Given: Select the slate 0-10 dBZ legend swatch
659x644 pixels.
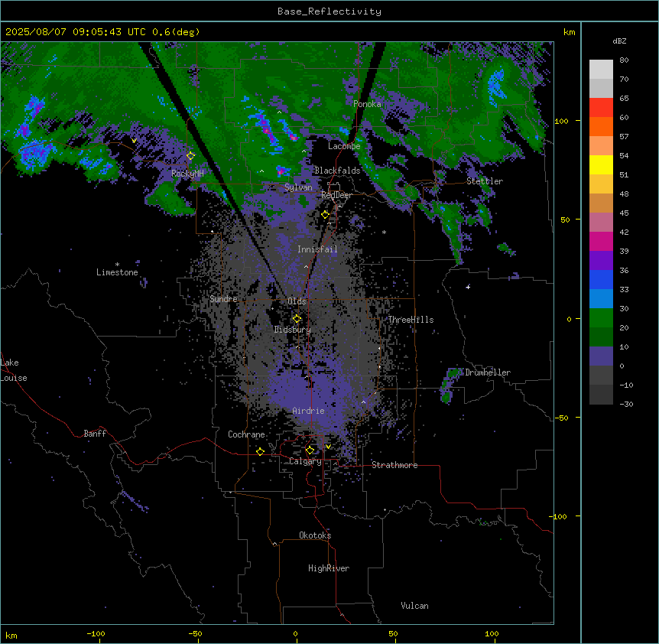Looking at the screenshot, I should [601, 356].
